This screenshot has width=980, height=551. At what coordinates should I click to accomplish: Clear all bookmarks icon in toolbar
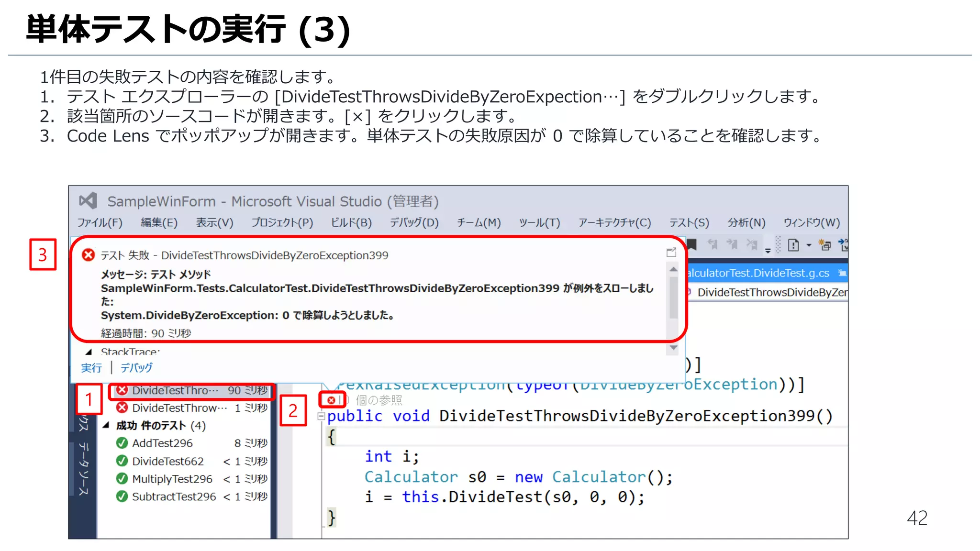[752, 245]
